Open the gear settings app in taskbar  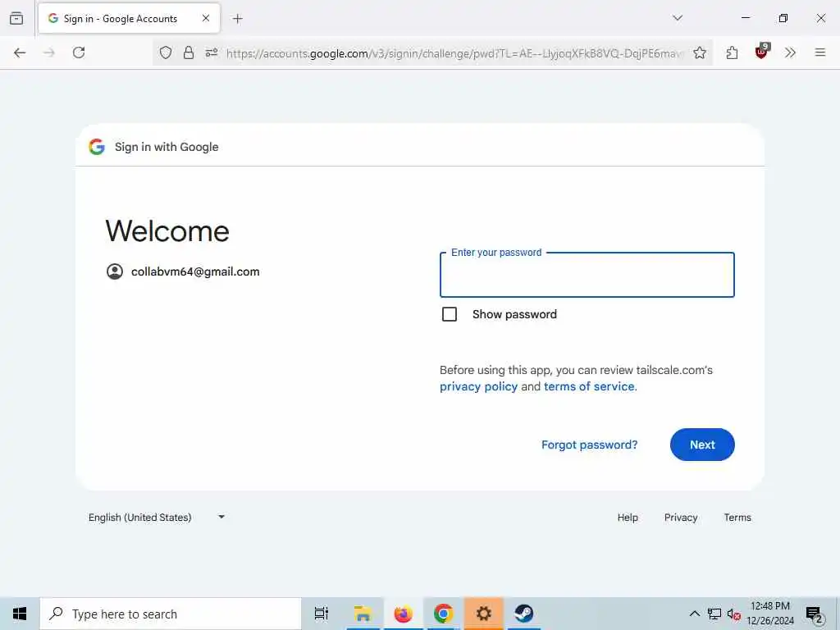click(484, 614)
